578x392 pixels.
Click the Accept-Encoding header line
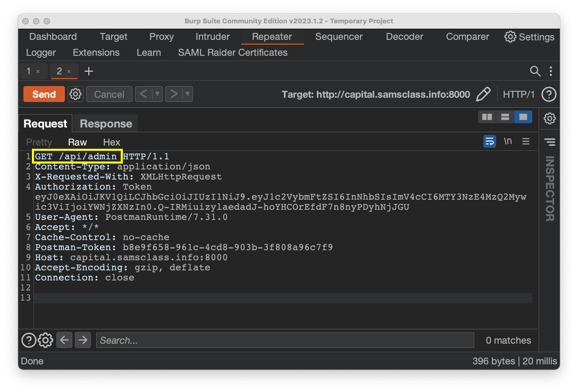click(x=123, y=268)
